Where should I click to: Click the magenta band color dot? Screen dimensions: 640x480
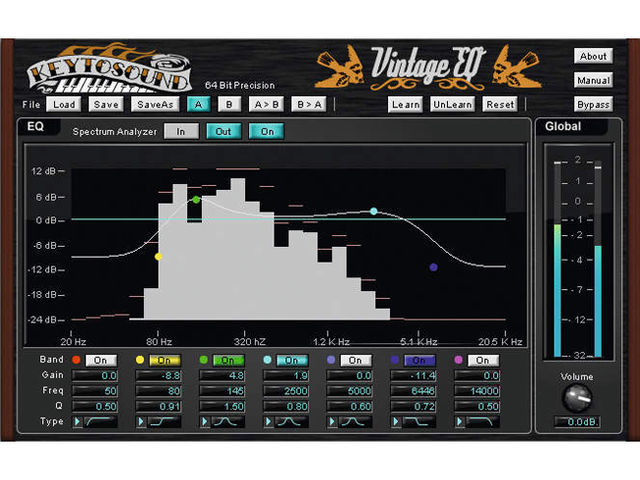click(x=458, y=360)
